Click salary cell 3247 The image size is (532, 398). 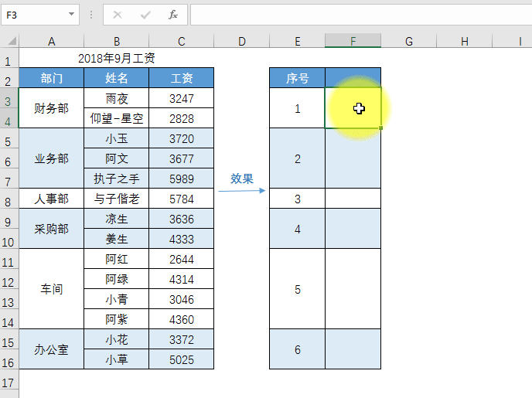pyautogui.click(x=182, y=98)
